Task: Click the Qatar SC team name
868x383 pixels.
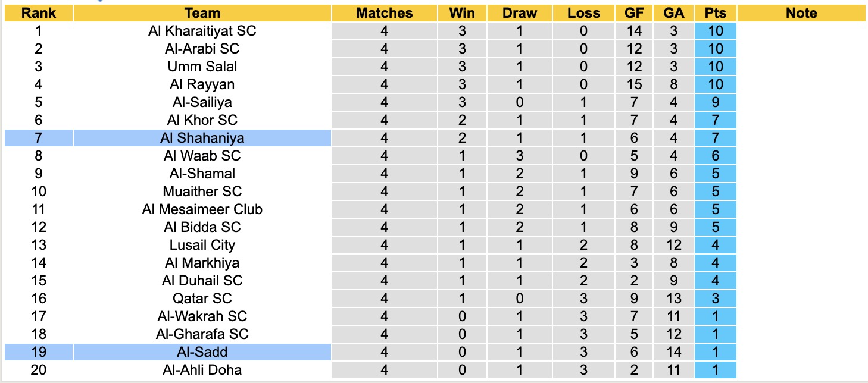Action: 202,299
